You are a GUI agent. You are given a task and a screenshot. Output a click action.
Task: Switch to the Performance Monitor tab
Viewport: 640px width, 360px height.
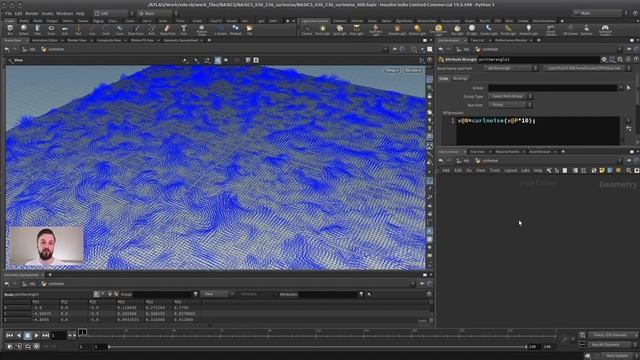pos(511,40)
